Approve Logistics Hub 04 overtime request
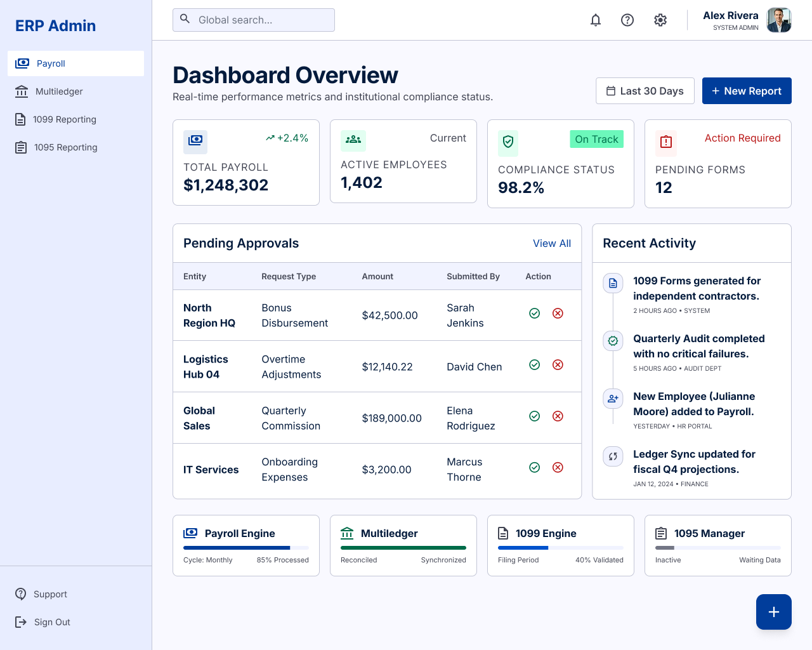 coord(535,365)
